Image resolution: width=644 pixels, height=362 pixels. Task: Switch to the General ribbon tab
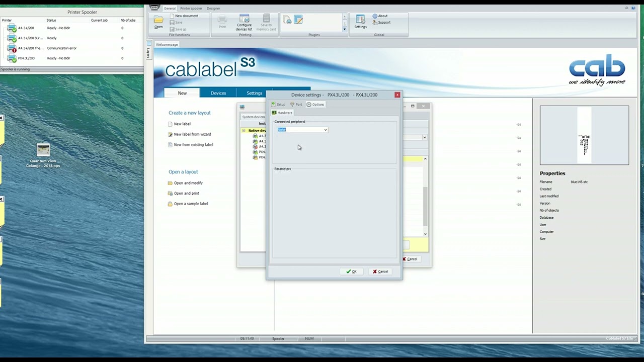(170, 8)
